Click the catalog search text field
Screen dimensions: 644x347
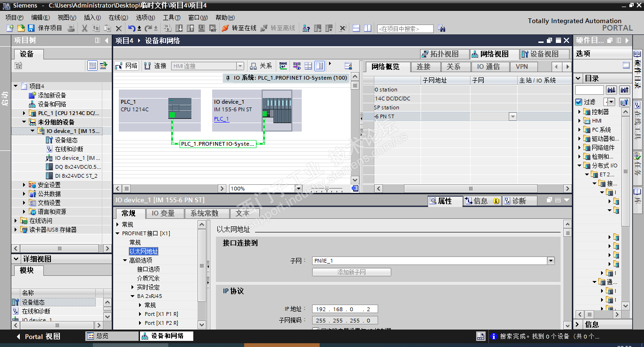[589, 90]
